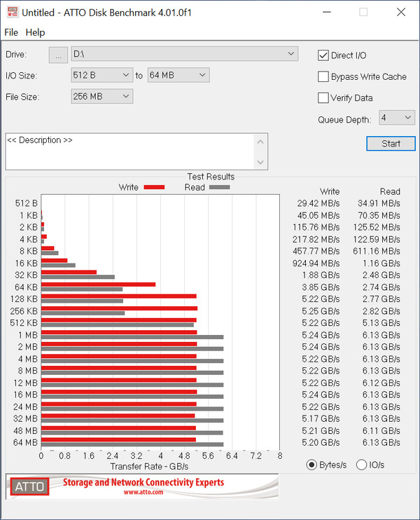Click the drive browse button with ellipsis
This screenshot has height=520, width=420.
click(58, 55)
